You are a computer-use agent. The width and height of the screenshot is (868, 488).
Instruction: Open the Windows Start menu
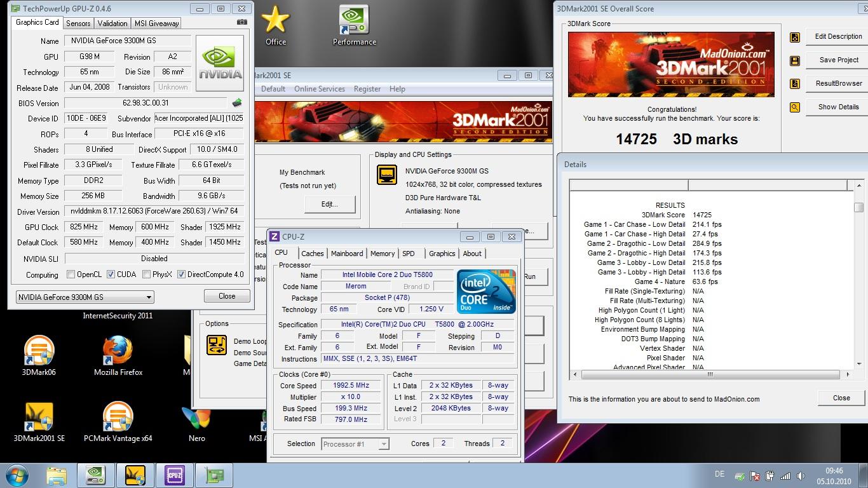[x=17, y=475]
